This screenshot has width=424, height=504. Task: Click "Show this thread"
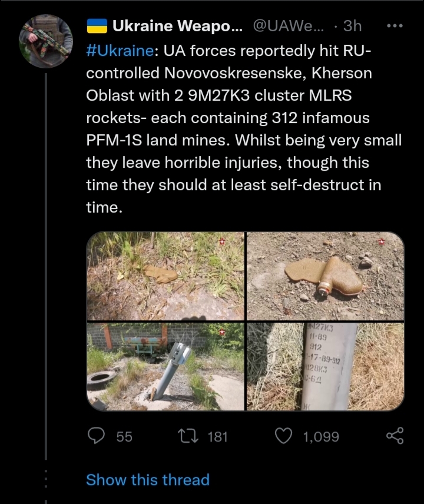coord(147,480)
